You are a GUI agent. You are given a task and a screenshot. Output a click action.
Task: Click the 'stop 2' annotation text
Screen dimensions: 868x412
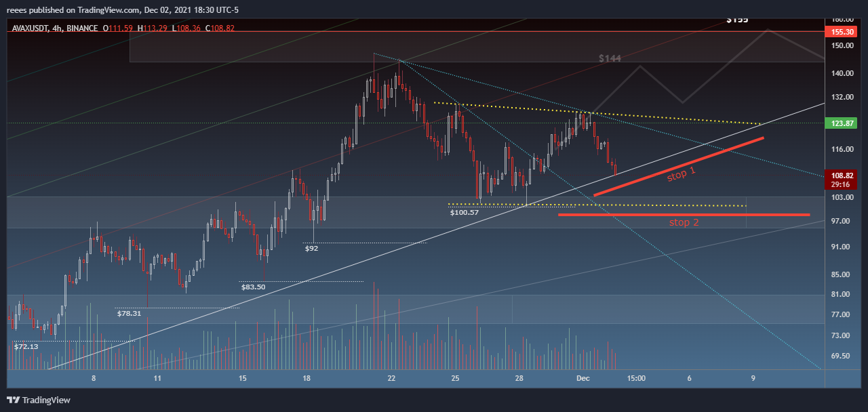684,222
